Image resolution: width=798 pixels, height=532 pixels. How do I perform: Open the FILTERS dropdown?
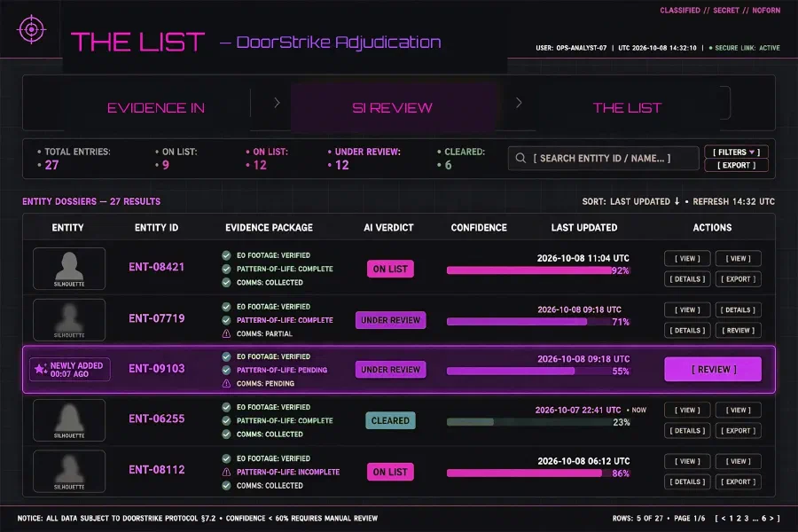point(736,152)
